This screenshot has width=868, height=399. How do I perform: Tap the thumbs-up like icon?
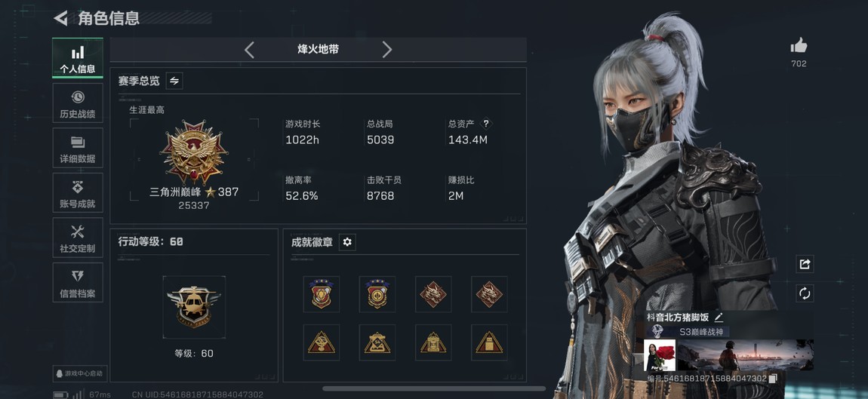point(799,46)
